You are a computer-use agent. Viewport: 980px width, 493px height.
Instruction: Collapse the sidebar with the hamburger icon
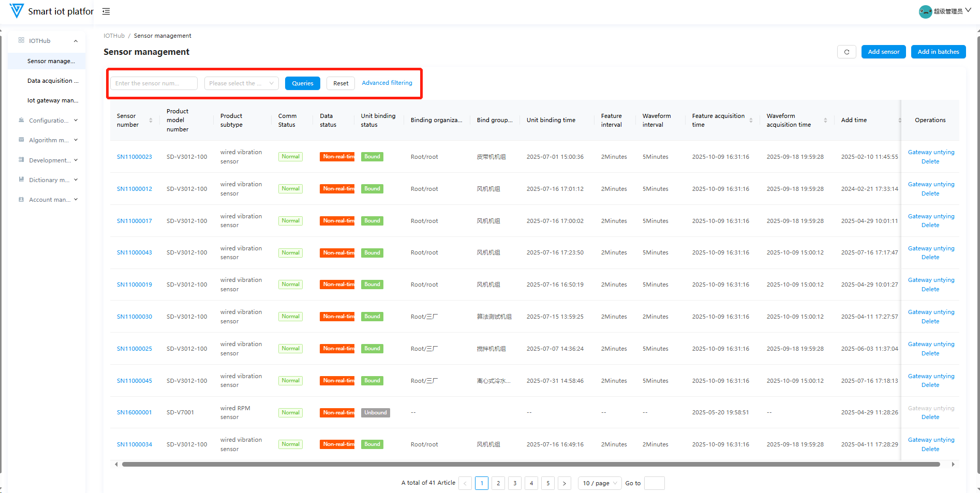[106, 11]
